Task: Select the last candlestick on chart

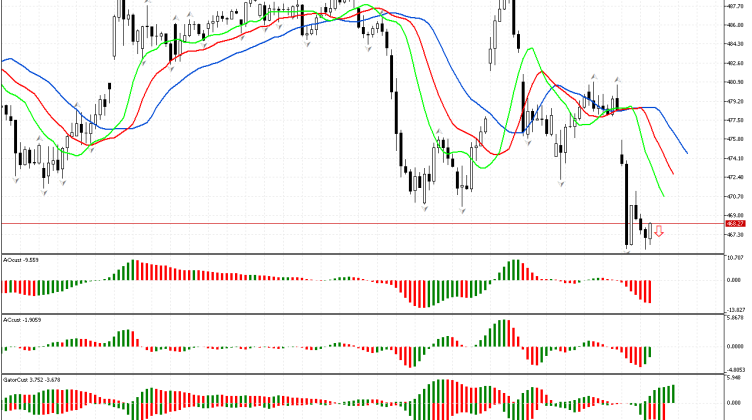Action: 649,233
